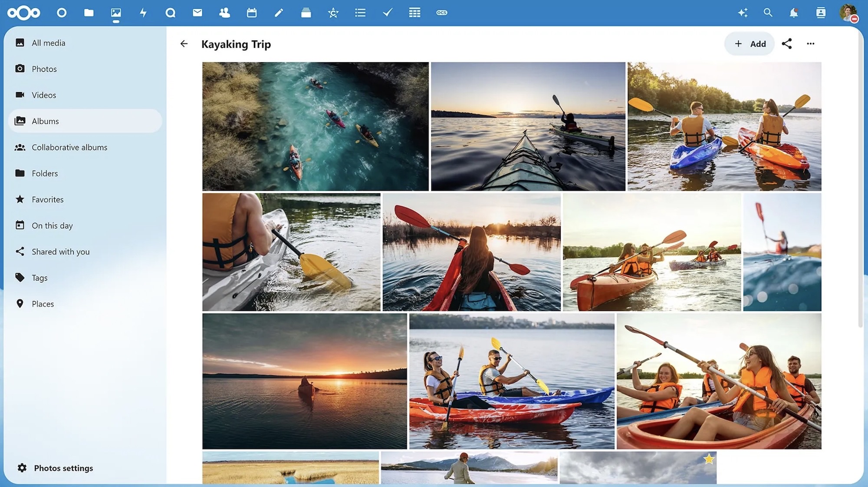Expand On this day section
Screen dimensions: 868x487
pos(52,225)
